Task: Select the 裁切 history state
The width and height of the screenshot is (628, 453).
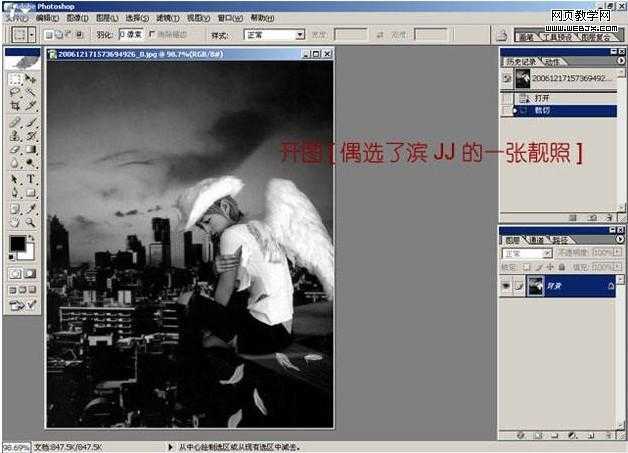Action: click(565, 111)
